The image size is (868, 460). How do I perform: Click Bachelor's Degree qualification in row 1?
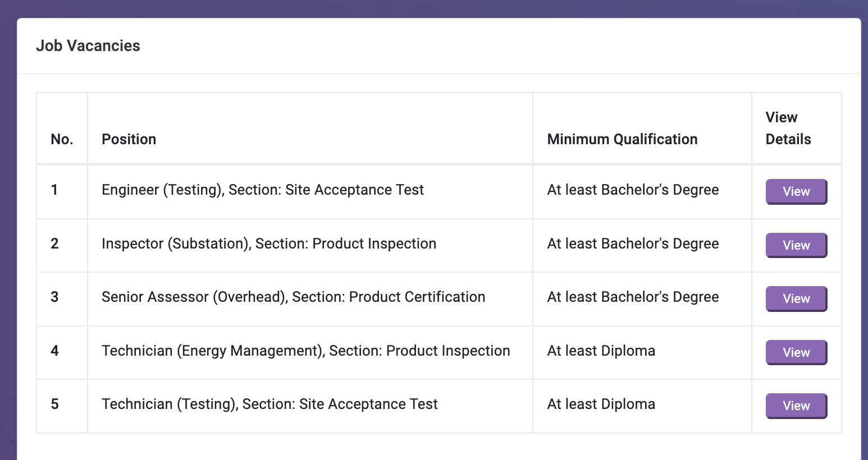[633, 190]
